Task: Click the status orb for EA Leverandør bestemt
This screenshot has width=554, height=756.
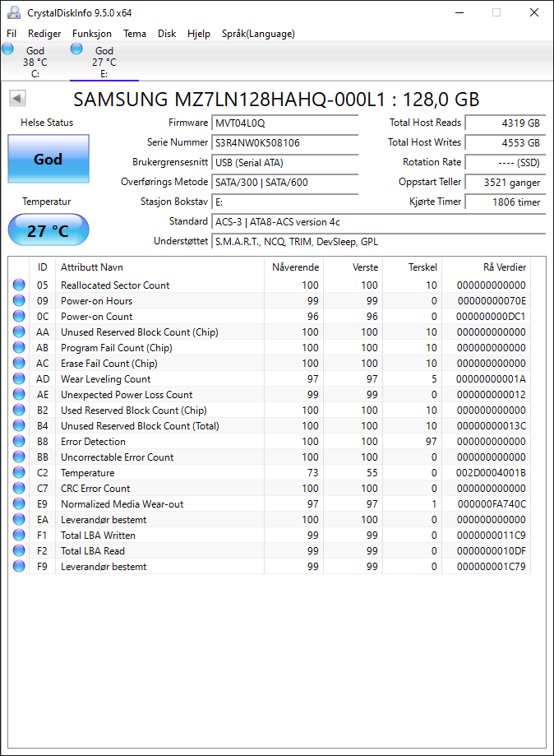Action: point(19,519)
